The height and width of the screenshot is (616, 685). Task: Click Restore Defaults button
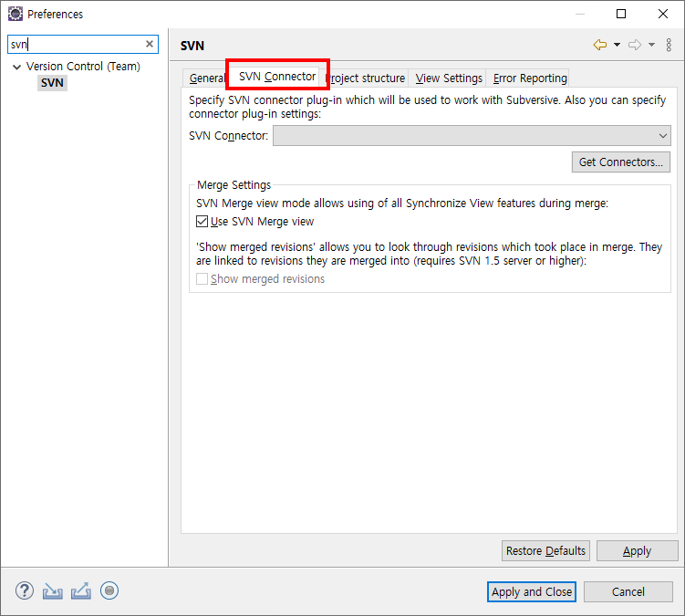point(545,551)
